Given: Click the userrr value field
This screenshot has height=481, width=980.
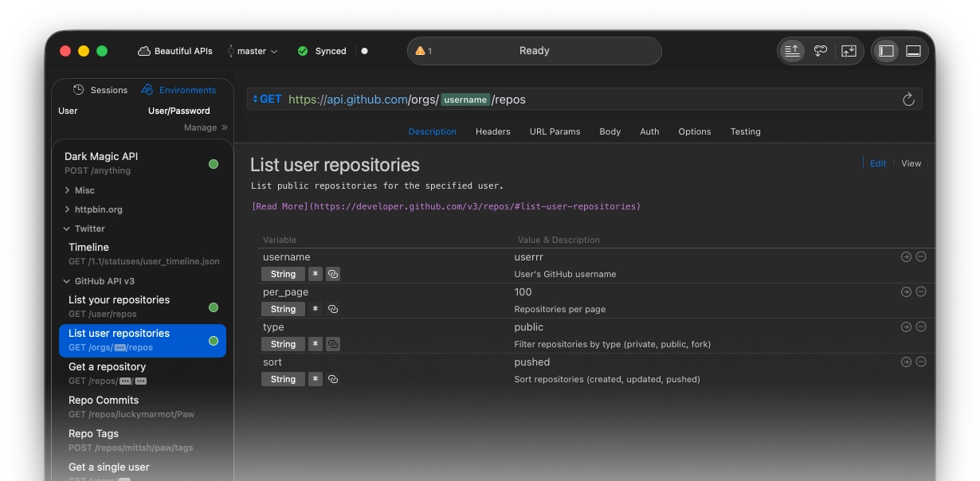Looking at the screenshot, I should click(529, 257).
